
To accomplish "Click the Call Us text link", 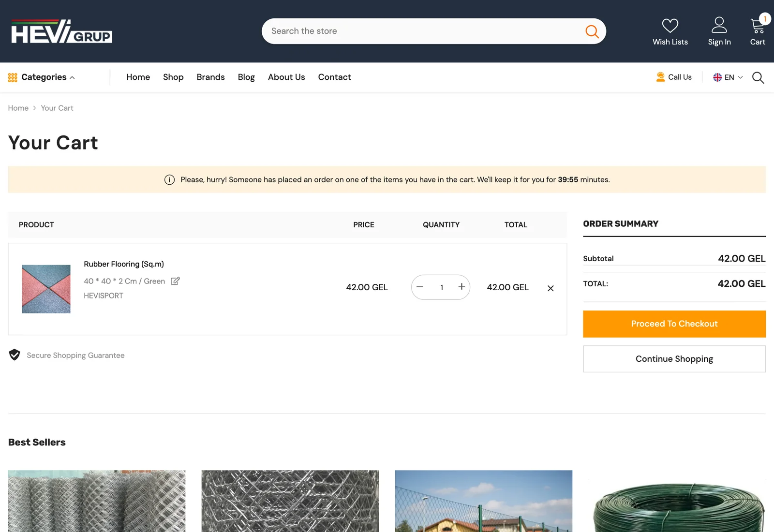I will tap(680, 77).
